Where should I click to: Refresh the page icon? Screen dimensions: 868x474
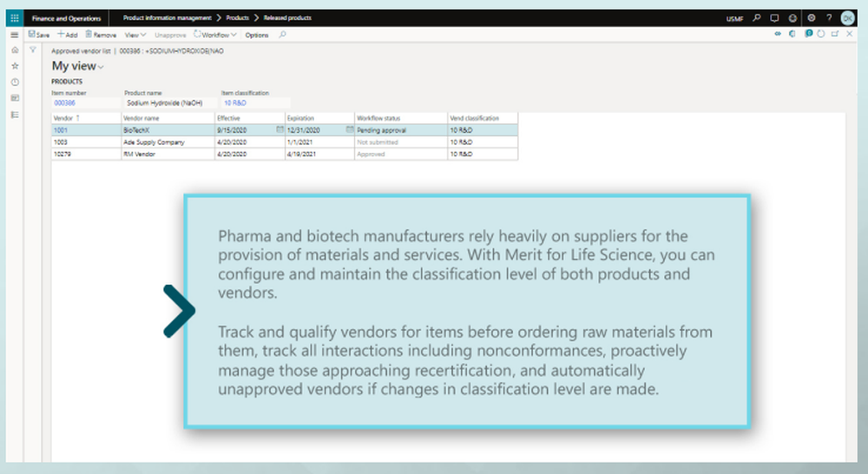tap(821, 34)
